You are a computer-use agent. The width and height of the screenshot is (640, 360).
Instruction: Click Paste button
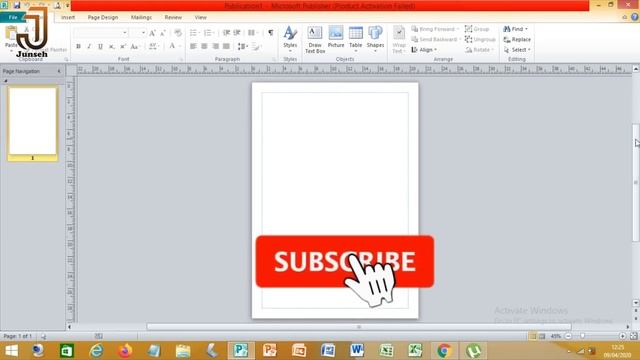(x=11, y=37)
